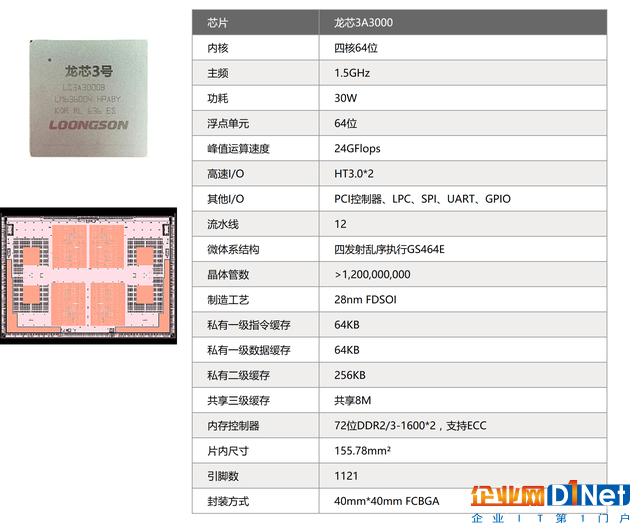Image resolution: width=630 pixels, height=523 pixels.
Task: Click the value '1121'
Action: click(346, 476)
